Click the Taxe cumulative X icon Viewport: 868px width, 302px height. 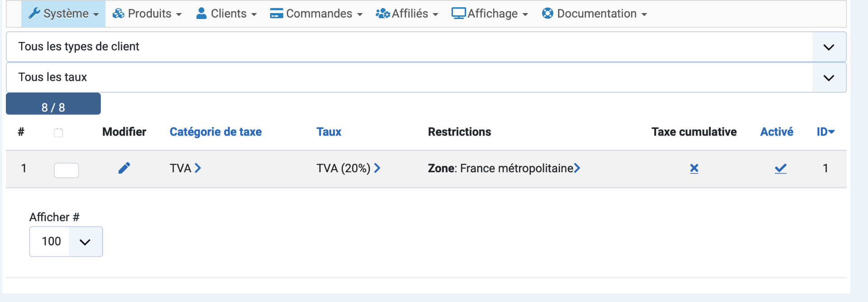(694, 169)
